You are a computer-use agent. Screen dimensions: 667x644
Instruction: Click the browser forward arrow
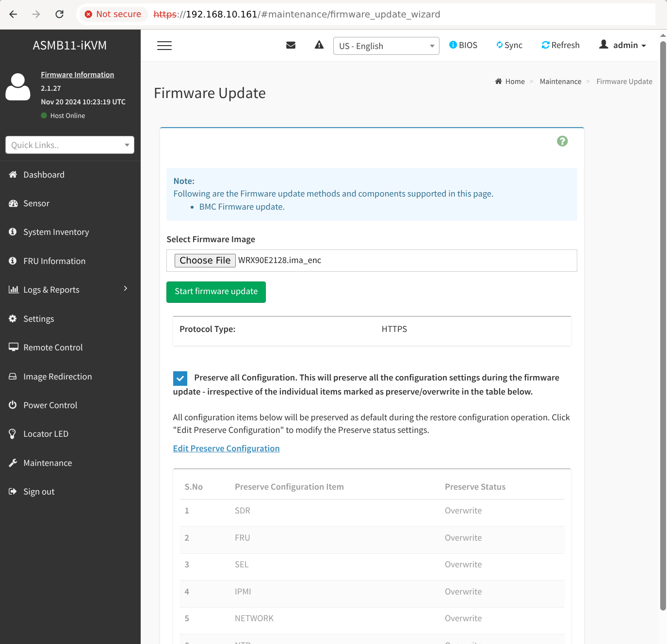pos(36,14)
